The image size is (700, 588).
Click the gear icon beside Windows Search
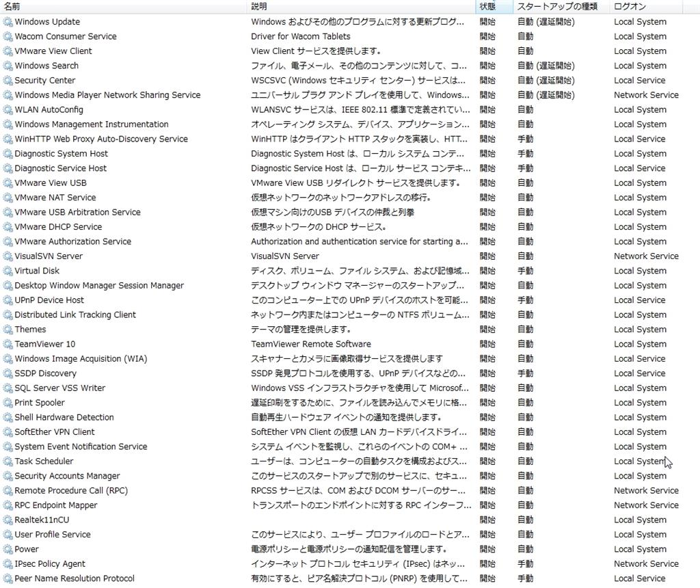click(8, 66)
